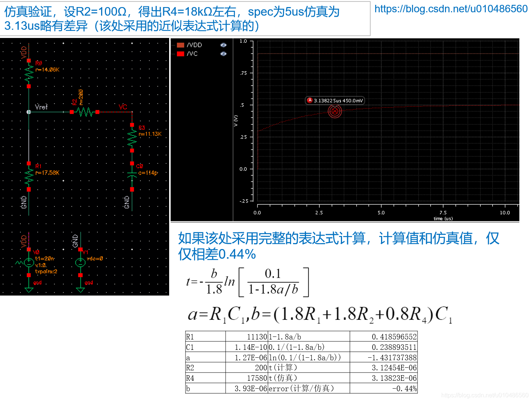The height and width of the screenshot is (402, 532).
Task: Click the 't(计算)' table label
Action: 283,367
